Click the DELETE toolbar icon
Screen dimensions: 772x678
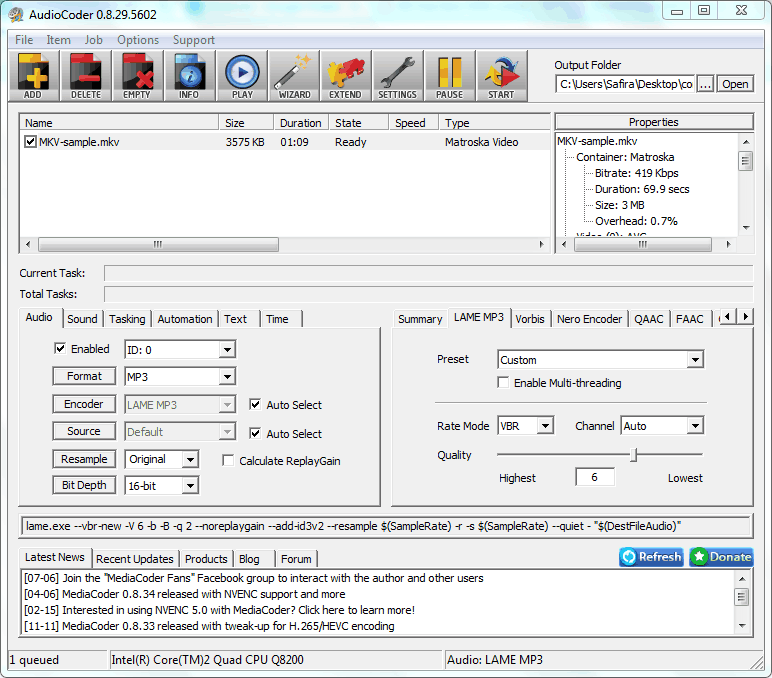[x=86, y=76]
